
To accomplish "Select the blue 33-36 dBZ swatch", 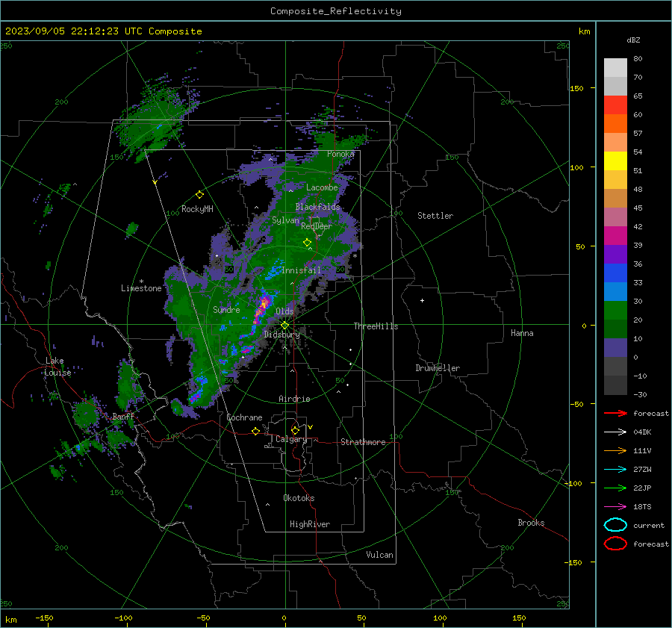I will point(615,273).
